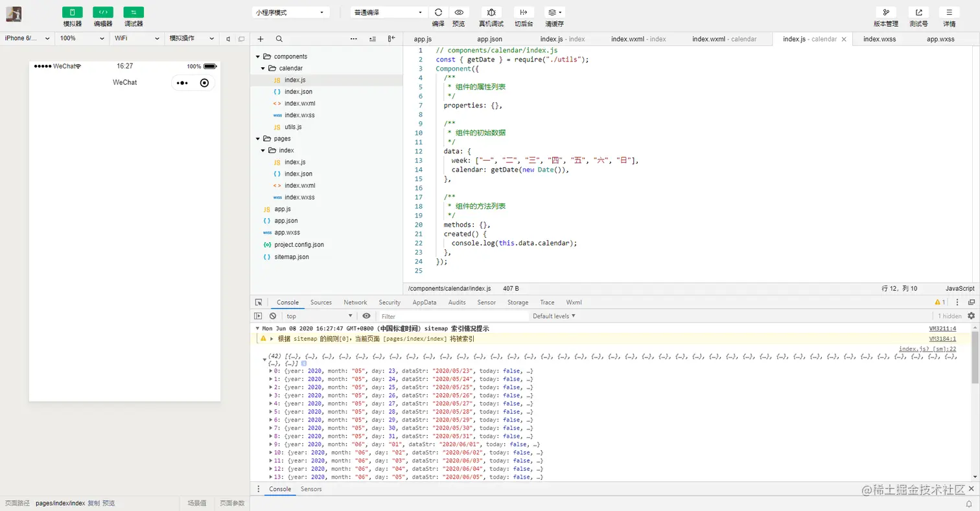Toggle the console sidebar icon
The height and width of the screenshot is (511, 980).
pyautogui.click(x=258, y=316)
